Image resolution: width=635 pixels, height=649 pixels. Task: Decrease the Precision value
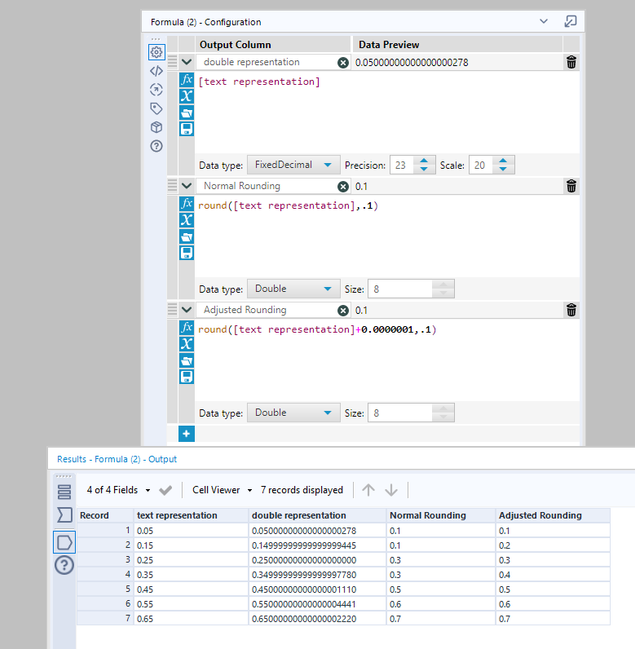coord(424,169)
